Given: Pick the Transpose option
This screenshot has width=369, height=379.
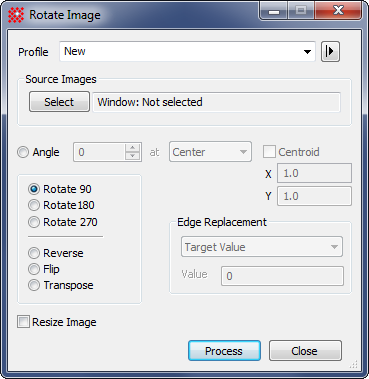Looking at the screenshot, I should 34,285.
